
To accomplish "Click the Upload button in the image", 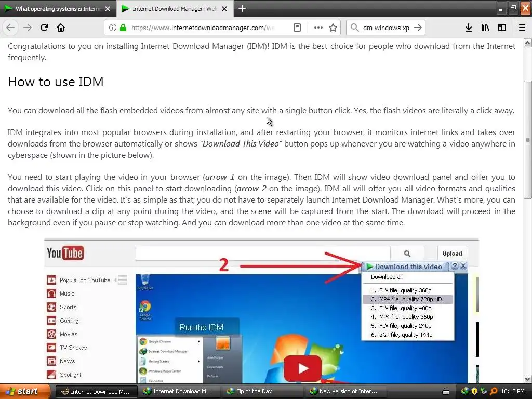I will pyautogui.click(x=453, y=254).
